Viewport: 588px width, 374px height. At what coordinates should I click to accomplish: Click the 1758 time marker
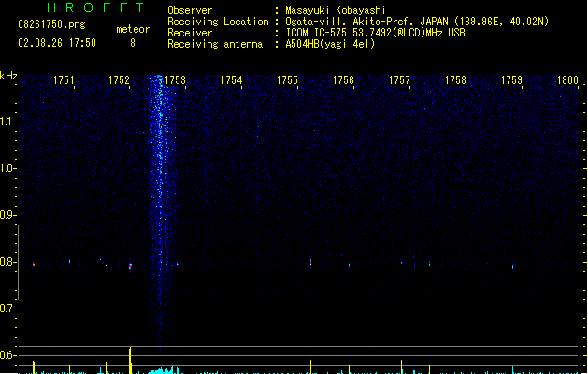tap(455, 80)
